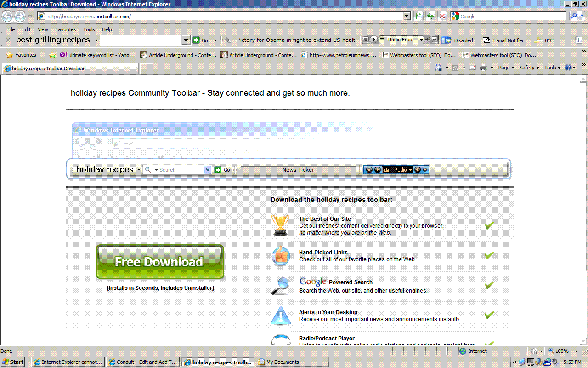Open the E-mail Notifier envelope icon
The height and width of the screenshot is (368, 588).
pos(486,40)
